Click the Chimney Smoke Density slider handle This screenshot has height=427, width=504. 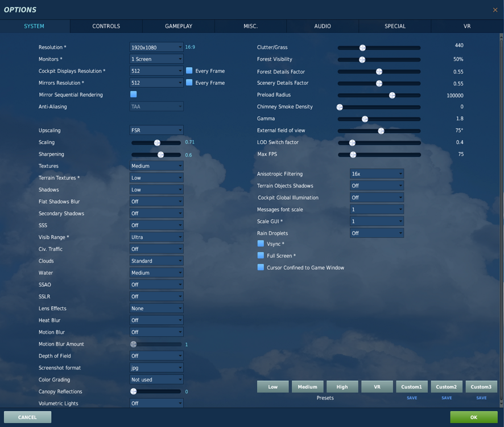pos(340,107)
